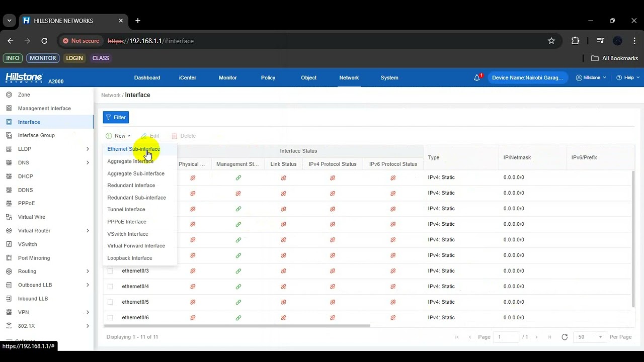Click the Network breadcrumb link
644x362 pixels.
pyautogui.click(x=111, y=95)
